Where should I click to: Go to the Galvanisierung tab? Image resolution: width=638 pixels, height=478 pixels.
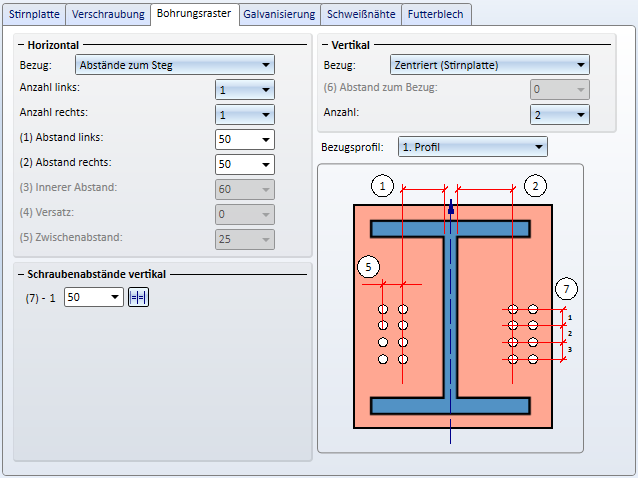279,14
